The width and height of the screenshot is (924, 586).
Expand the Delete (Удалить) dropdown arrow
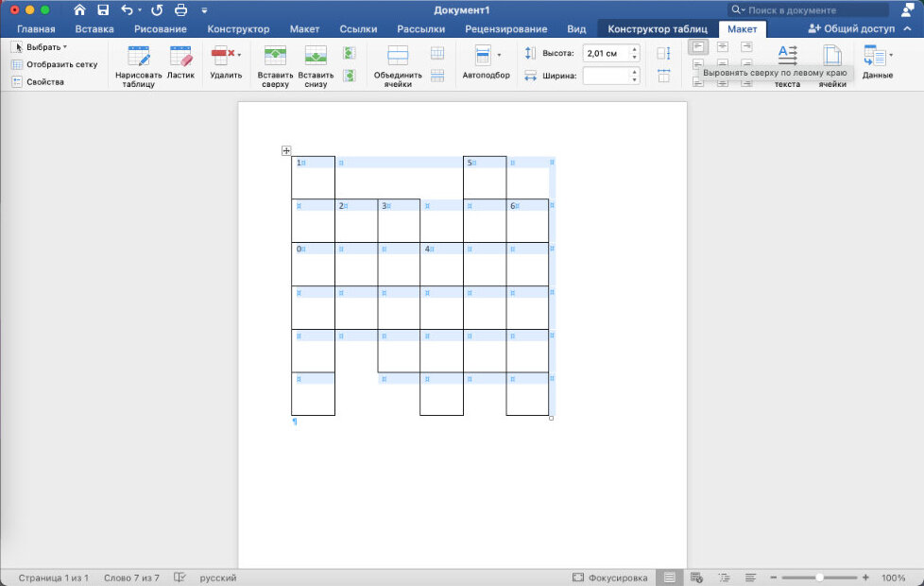point(239,55)
